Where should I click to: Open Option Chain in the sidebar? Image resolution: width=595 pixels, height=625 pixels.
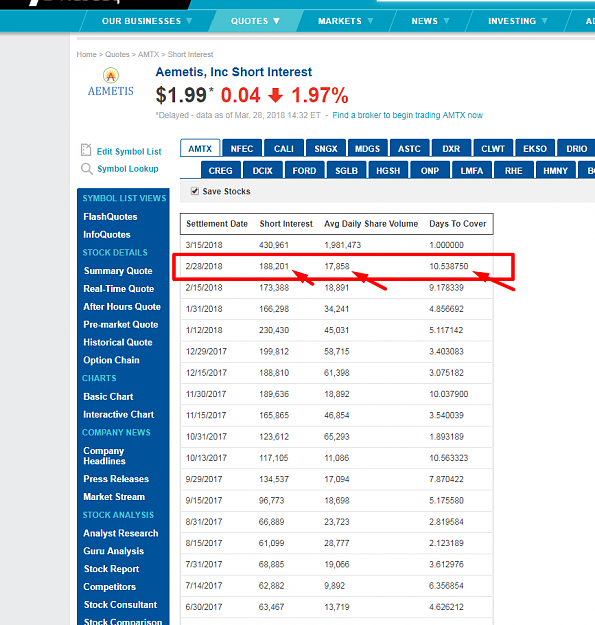coord(111,360)
